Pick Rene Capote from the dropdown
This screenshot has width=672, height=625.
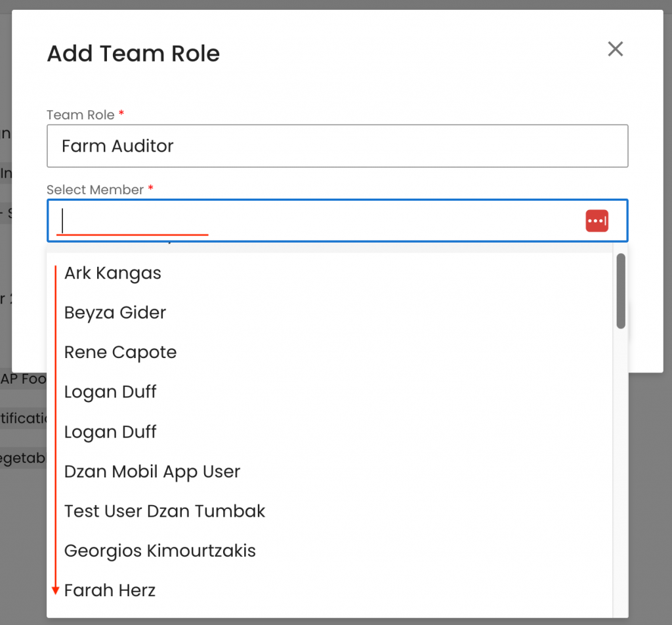pyautogui.click(x=121, y=352)
